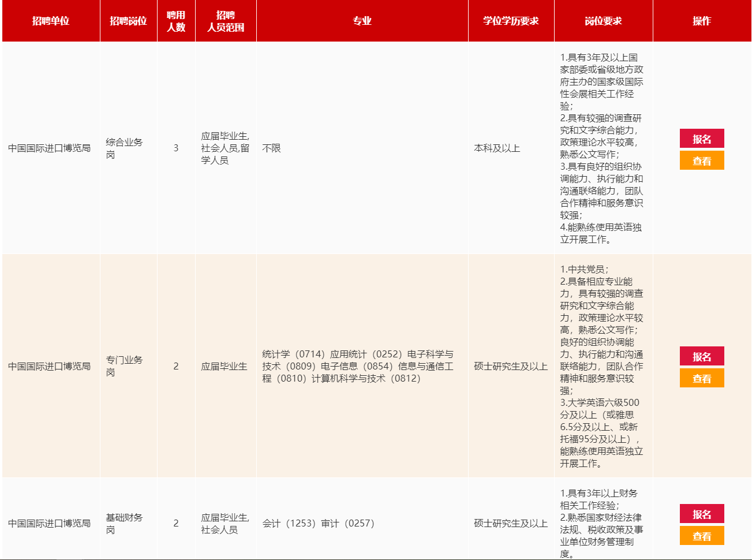Click the 基础财务岗 job requirements text
The height and width of the screenshot is (560, 752).
[601, 524]
